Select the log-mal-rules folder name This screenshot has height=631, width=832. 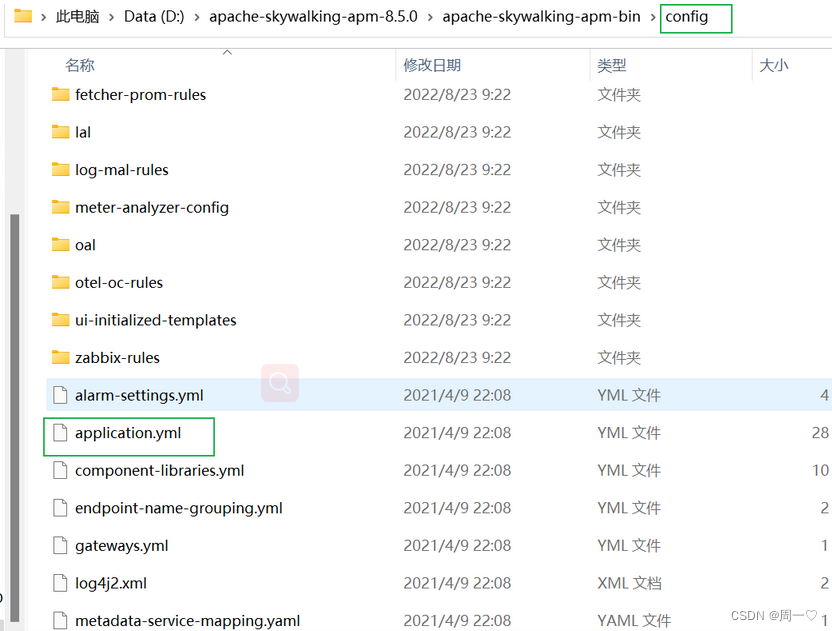point(122,170)
